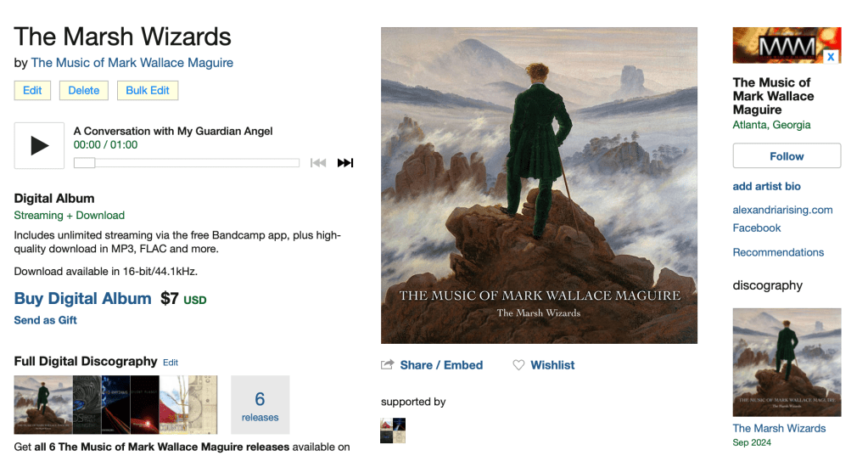Click the track progress slider handle
868x456 pixels.
(x=85, y=163)
